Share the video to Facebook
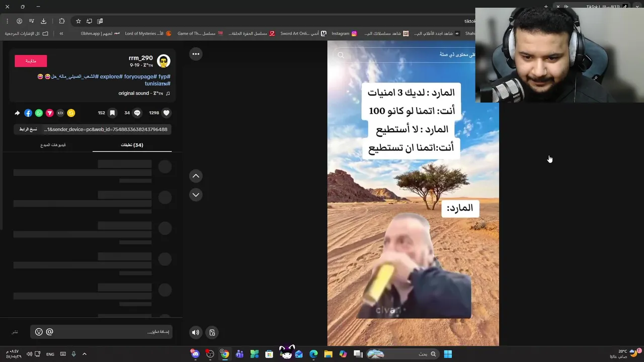 (28, 113)
